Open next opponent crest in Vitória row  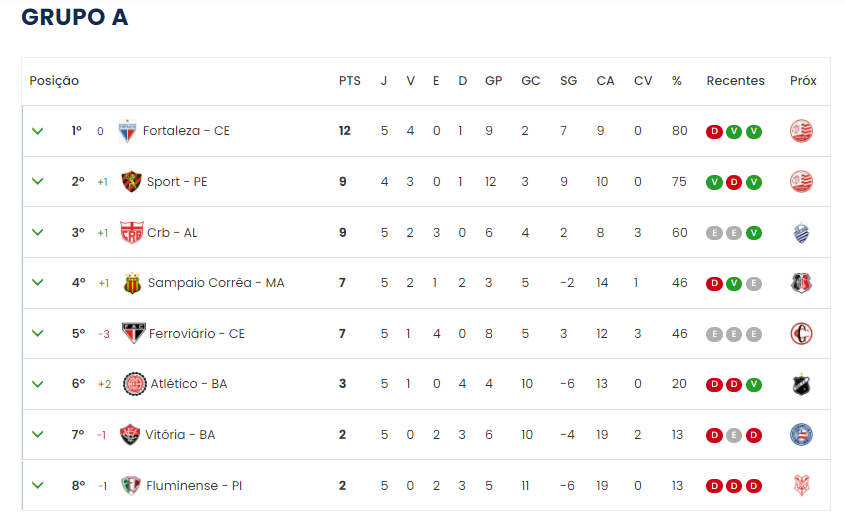point(801,434)
